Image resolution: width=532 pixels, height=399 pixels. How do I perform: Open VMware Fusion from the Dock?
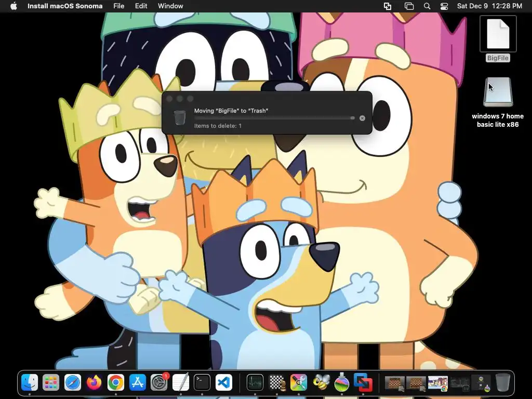tap(363, 382)
